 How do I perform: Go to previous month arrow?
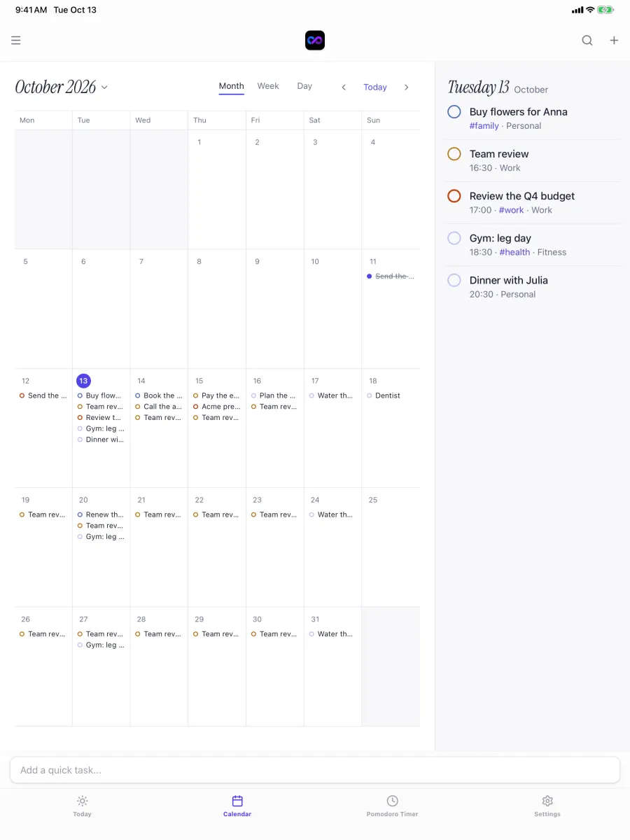coord(344,87)
